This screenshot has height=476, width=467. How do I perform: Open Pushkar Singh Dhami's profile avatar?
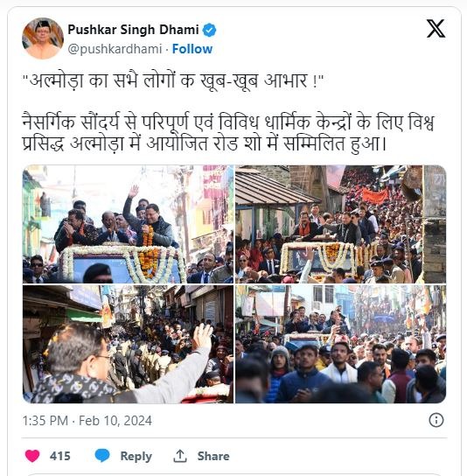[x=43, y=38]
